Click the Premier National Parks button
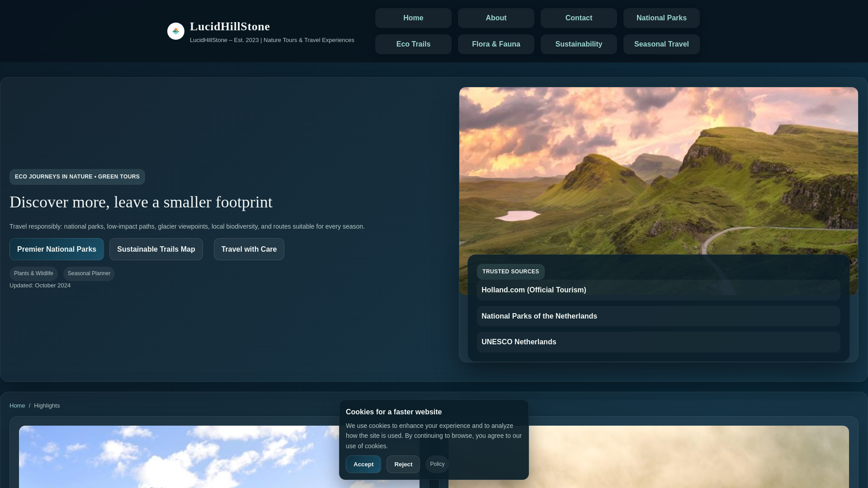Screen dimensions: 868x488 click(x=57, y=249)
